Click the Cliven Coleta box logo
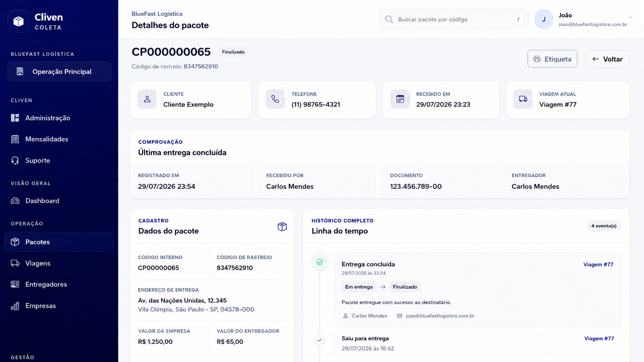 pos(18,21)
